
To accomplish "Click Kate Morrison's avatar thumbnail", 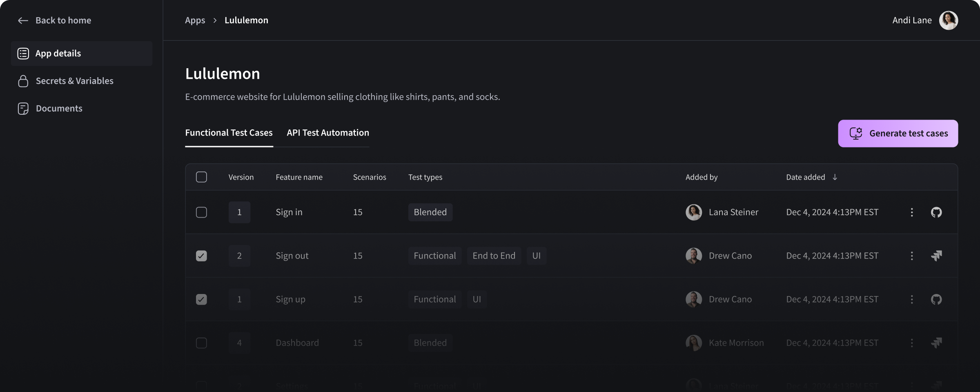I will coord(694,343).
